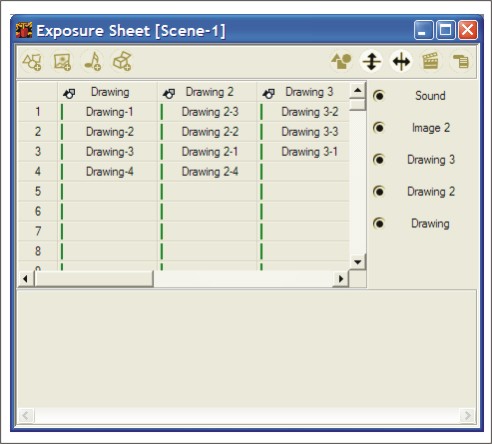Toggle the Image 2 element radio button
This screenshot has height=444, width=492.
tap(379, 128)
